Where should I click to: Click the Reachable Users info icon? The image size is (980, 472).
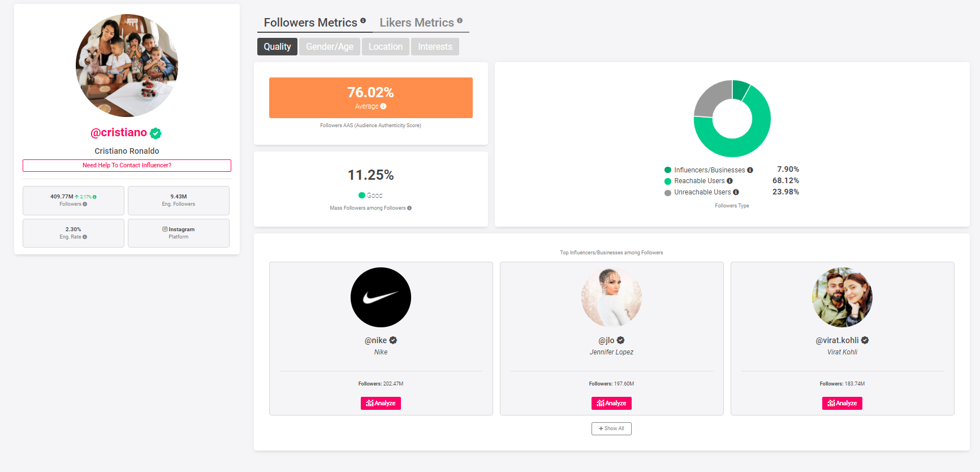point(729,181)
